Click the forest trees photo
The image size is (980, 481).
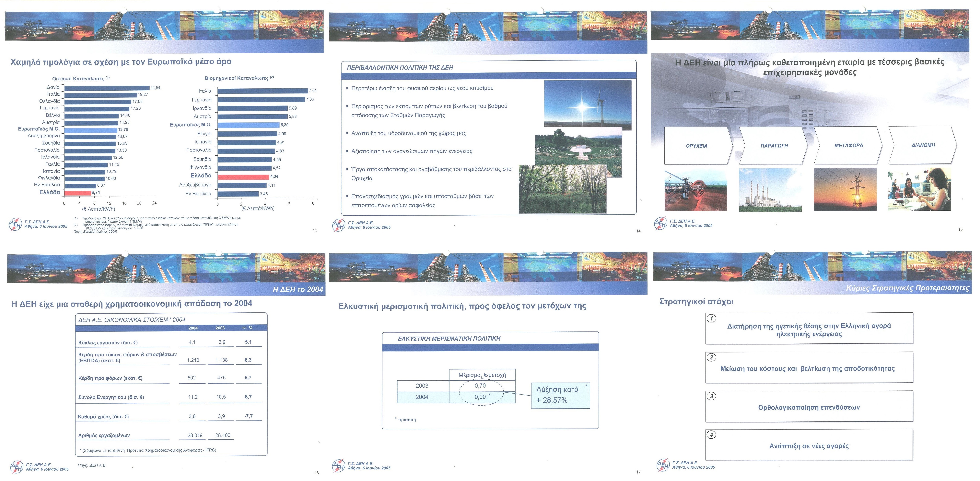pyautogui.click(x=562, y=189)
